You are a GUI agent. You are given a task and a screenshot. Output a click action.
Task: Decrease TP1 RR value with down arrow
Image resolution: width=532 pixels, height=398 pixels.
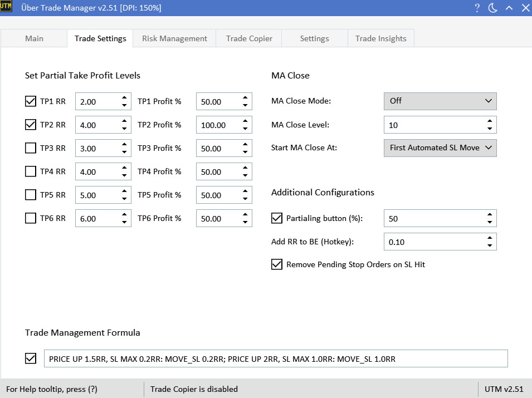coord(124,105)
